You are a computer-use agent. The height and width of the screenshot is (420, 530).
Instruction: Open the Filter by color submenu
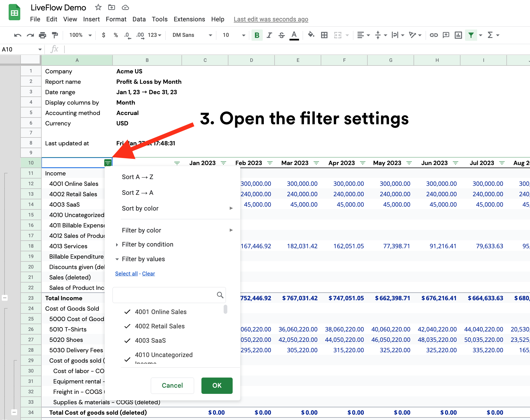tap(172, 230)
